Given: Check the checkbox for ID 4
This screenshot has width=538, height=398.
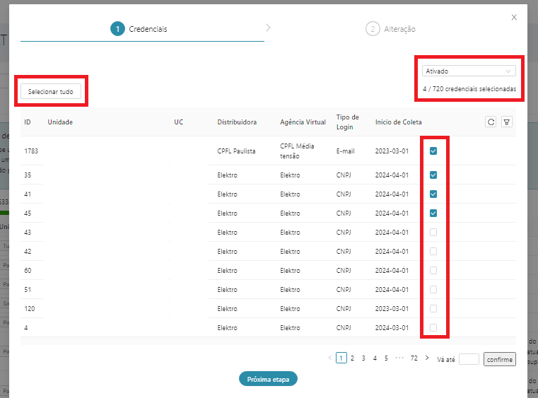Looking at the screenshot, I should point(433,328).
